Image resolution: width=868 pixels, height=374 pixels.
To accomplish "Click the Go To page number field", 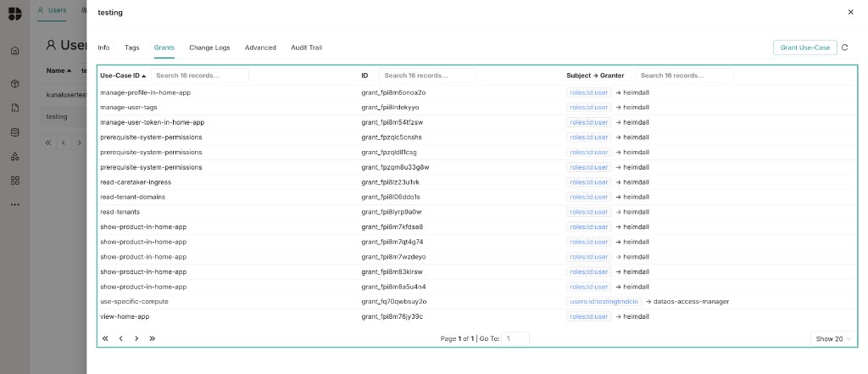I will point(515,338).
